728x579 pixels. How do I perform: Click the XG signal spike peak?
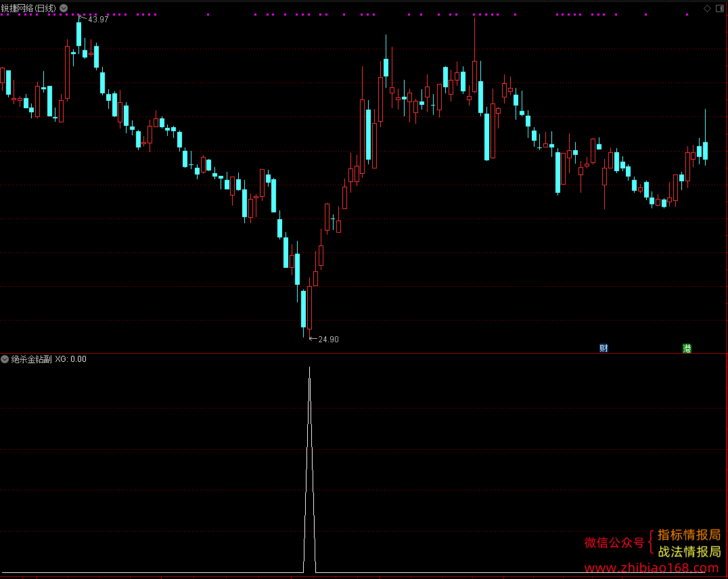pyautogui.click(x=310, y=368)
